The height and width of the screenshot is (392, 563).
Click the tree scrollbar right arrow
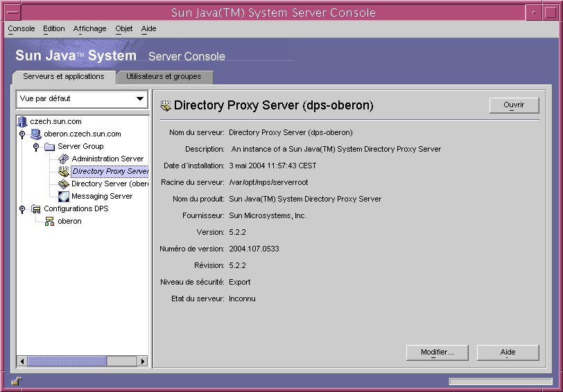tap(143, 361)
